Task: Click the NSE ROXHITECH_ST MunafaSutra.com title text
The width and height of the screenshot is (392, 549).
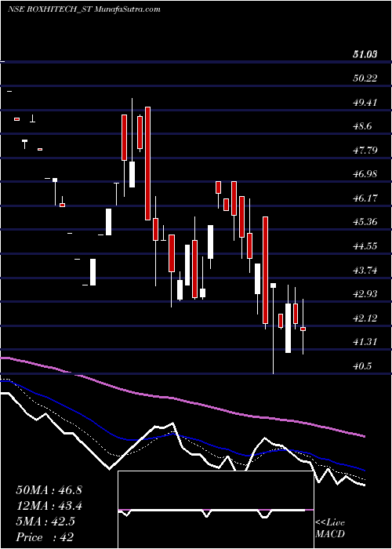Action: click(x=84, y=9)
